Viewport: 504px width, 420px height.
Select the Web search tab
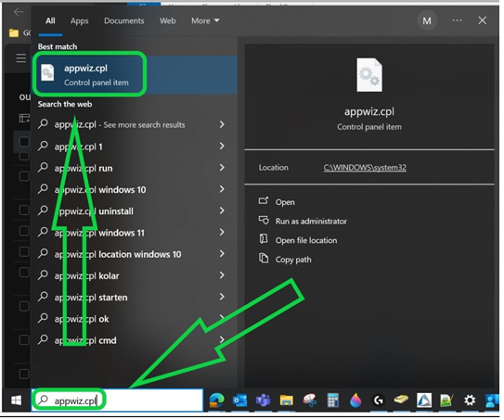[167, 21]
